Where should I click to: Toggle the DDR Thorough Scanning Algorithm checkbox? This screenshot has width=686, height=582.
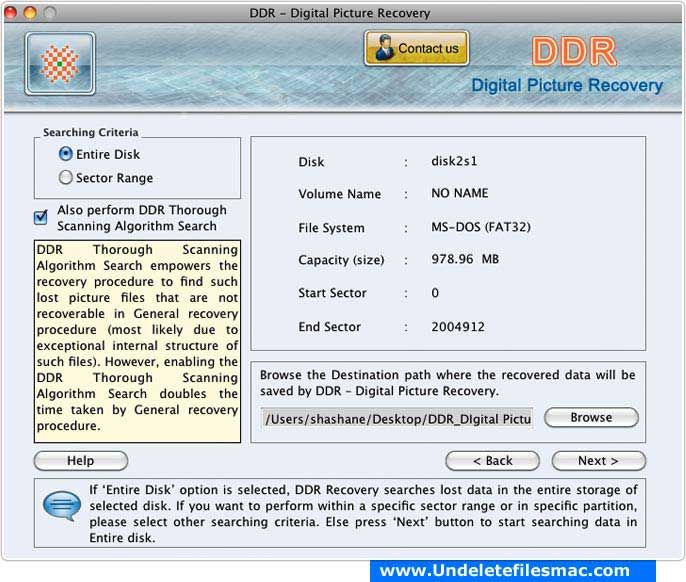click(x=41, y=217)
